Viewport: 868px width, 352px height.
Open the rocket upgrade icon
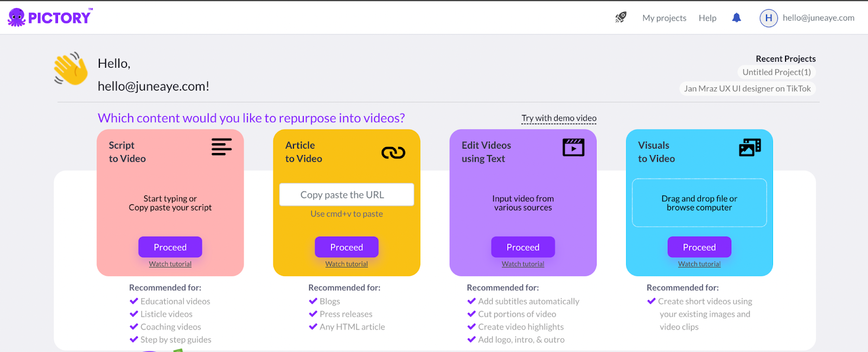(621, 17)
